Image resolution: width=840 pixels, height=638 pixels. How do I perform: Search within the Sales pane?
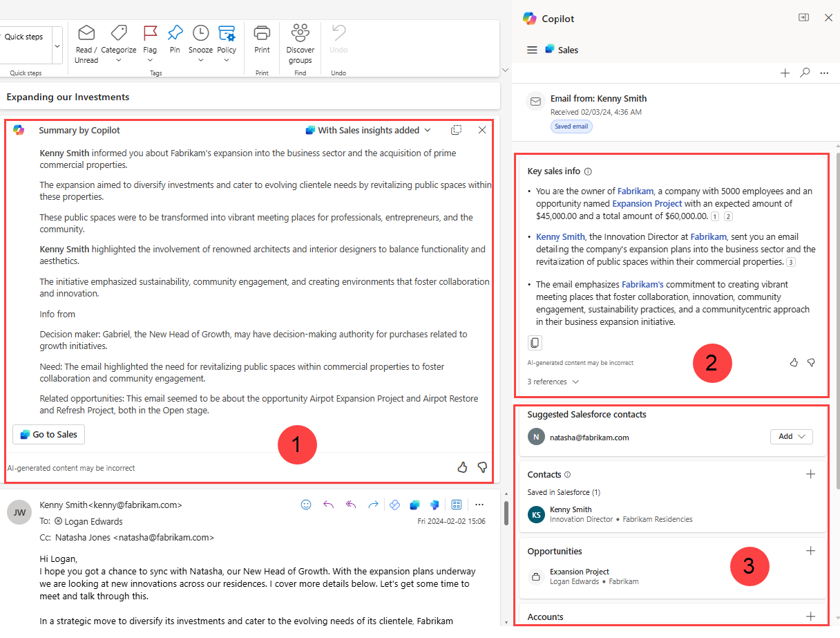pos(805,73)
